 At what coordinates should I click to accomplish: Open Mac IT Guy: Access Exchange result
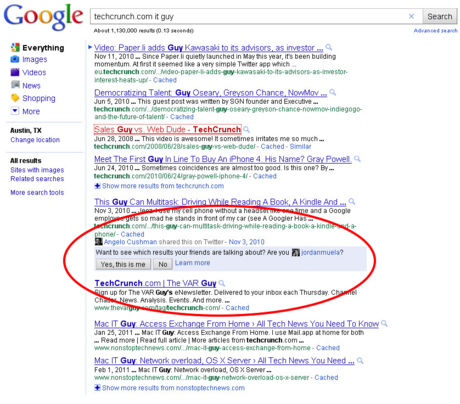click(x=236, y=324)
